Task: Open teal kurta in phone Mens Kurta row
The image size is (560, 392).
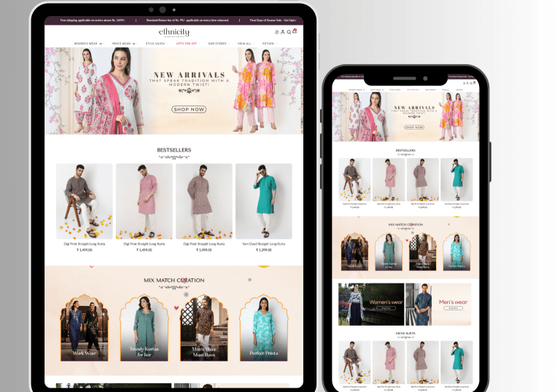Action: tap(456, 362)
